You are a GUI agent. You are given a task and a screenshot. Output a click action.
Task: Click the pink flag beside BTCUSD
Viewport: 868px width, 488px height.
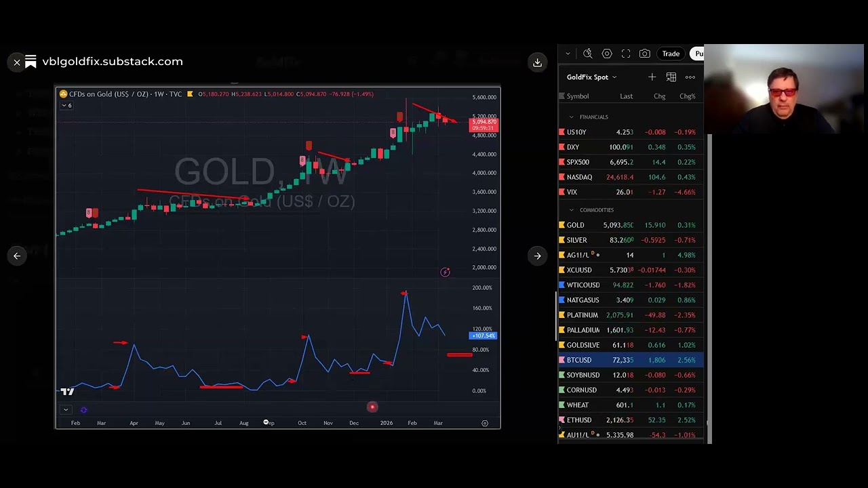click(561, 360)
